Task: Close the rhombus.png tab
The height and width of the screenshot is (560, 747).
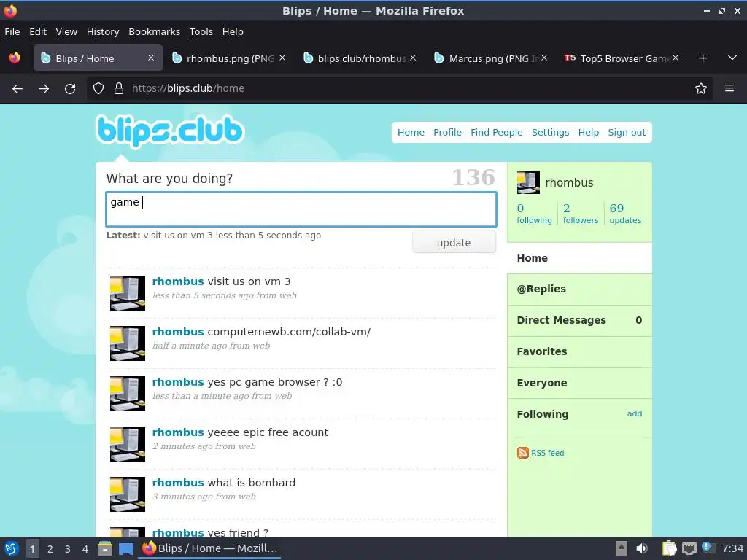Action: [282, 58]
